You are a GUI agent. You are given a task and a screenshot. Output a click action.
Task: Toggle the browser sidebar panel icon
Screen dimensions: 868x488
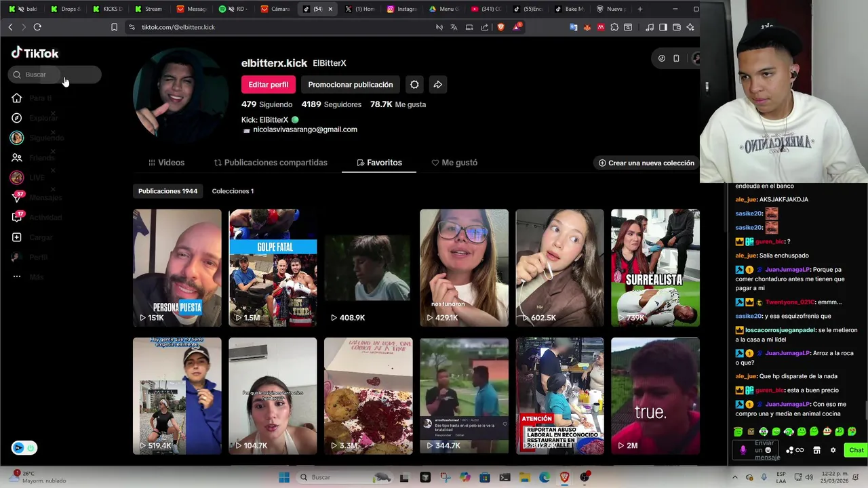pyautogui.click(x=663, y=27)
